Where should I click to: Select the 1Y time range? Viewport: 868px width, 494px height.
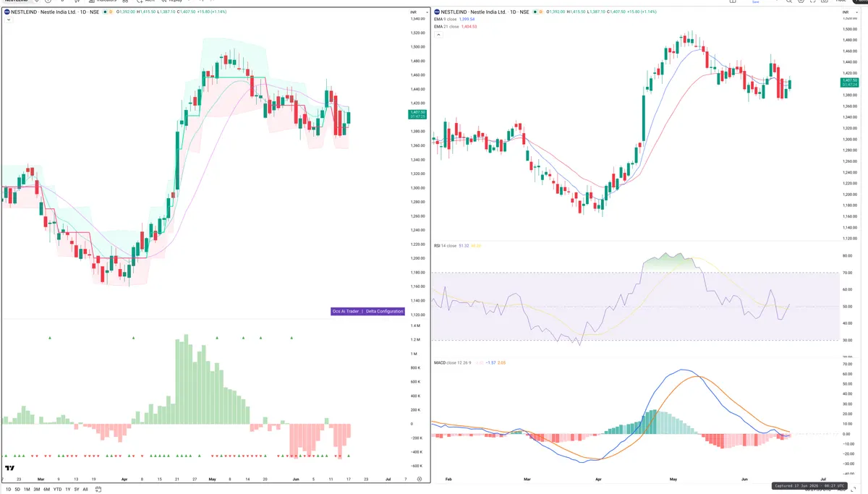coord(68,490)
